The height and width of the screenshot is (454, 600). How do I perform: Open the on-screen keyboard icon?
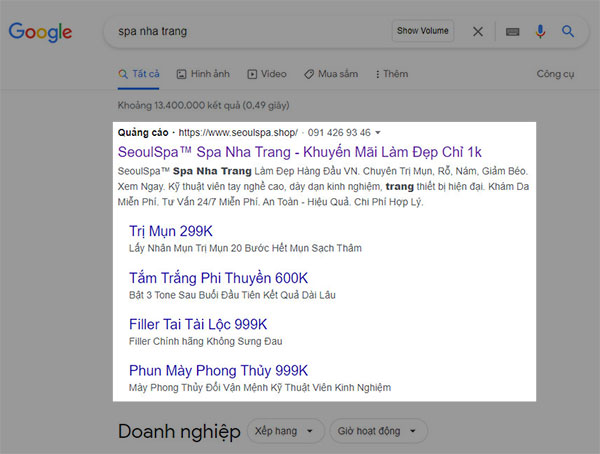512,32
